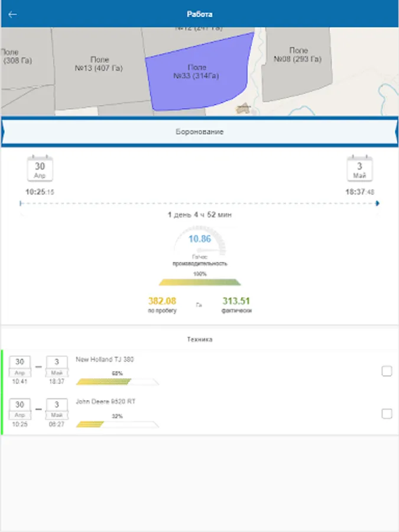
Task: Click the building icon on the map
Action: point(244,108)
